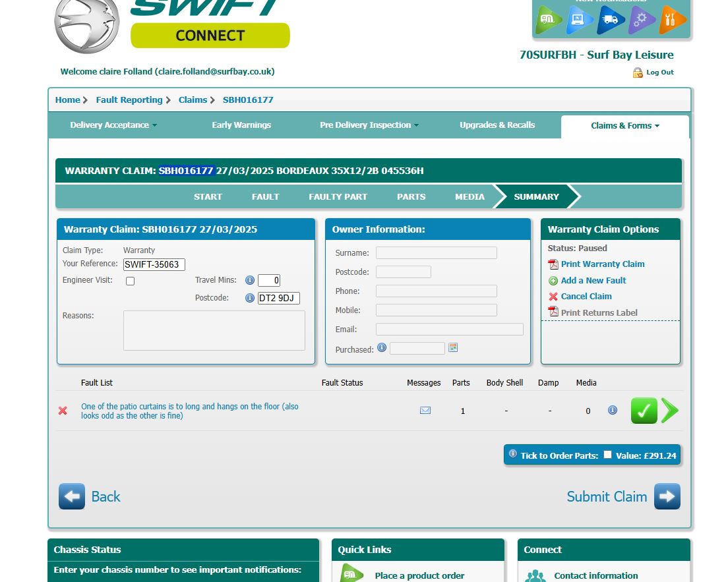Viewport: 728px width, 582px height.
Task: Click the purple gears notification icon
Action: point(641,20)
